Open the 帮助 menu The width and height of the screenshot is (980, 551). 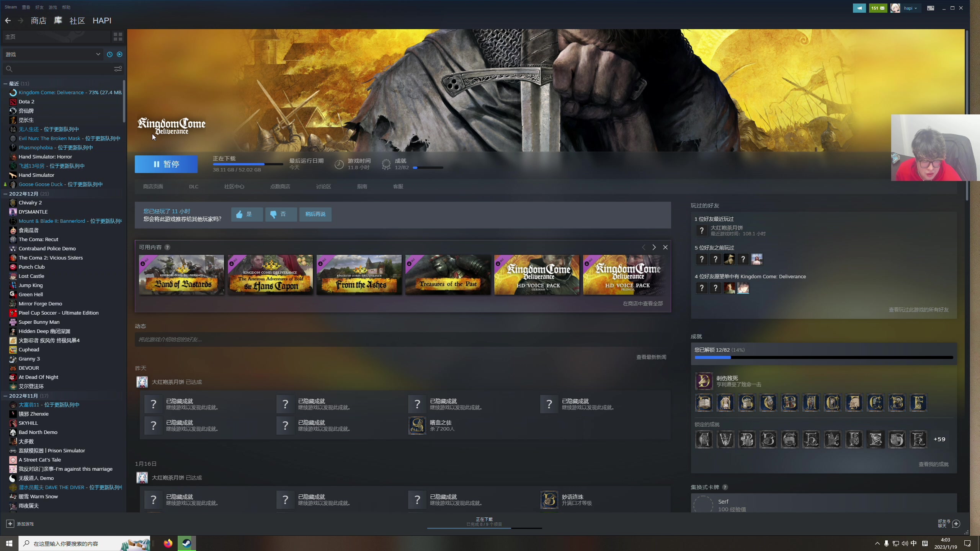pos(66,7)
